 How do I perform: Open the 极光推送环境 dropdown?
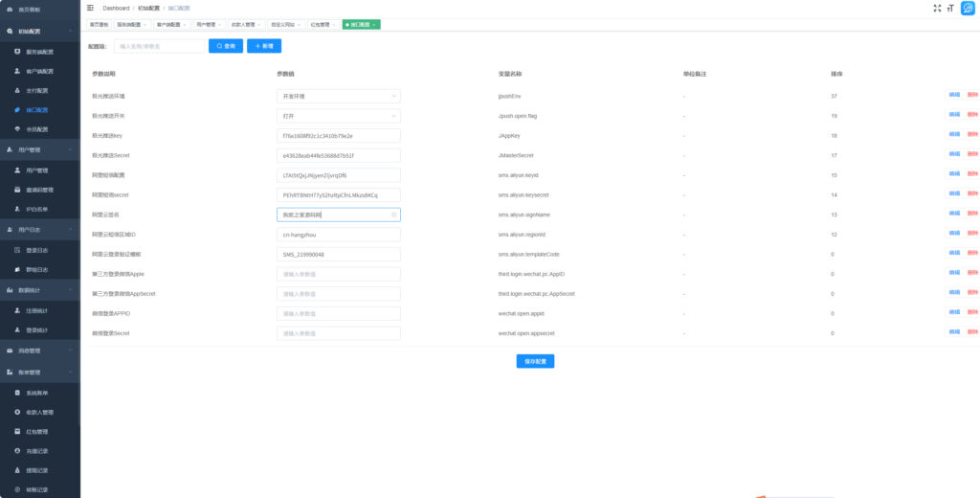pos(338,96)
